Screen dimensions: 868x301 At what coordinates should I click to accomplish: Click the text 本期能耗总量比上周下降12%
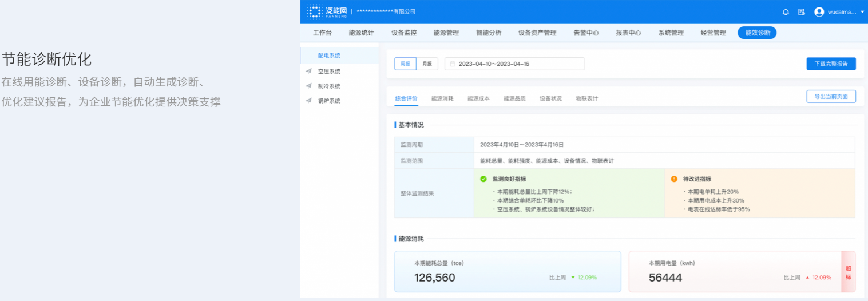(x=534, y=192)
